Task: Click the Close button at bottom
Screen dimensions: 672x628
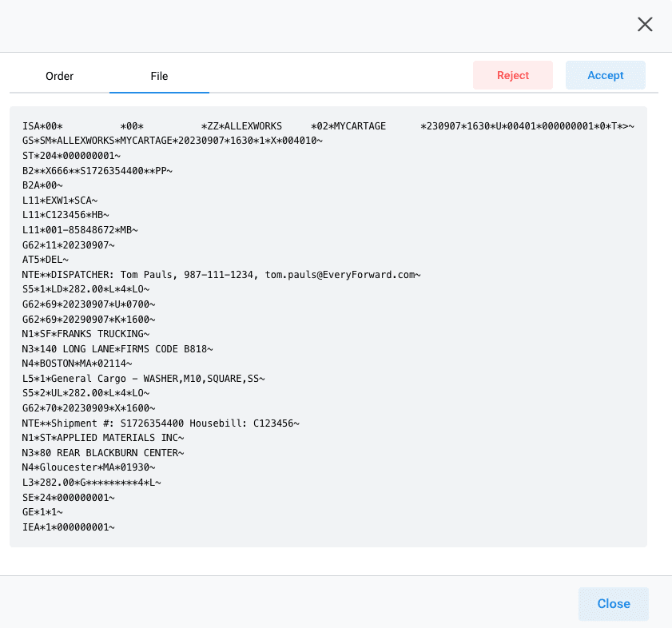Action: pyautogui.click(x=614, y=603)
